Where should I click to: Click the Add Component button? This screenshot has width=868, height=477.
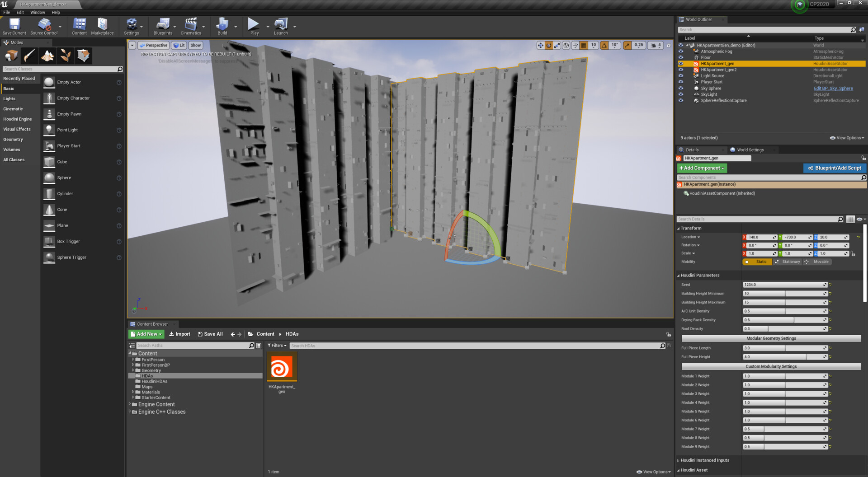point(702,168)
